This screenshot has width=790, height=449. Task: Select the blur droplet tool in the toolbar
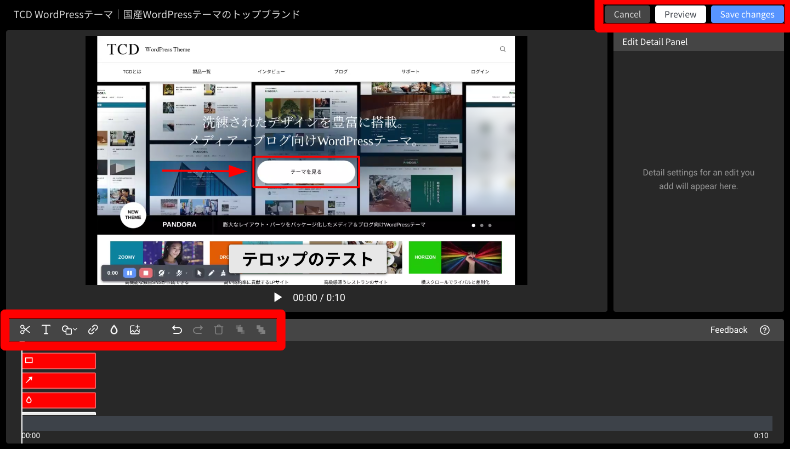point(114,330)
